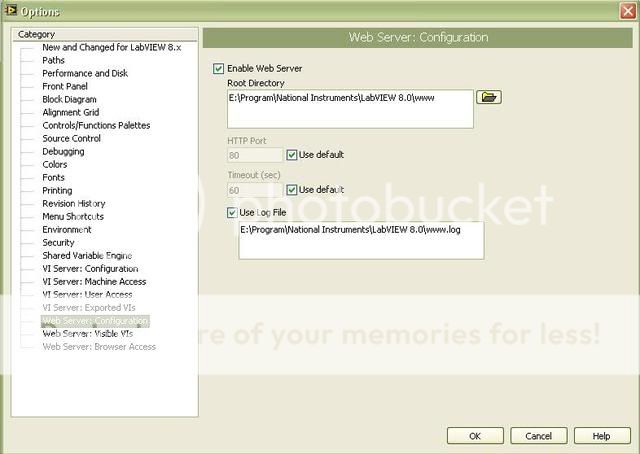Uncheck Use default for Timeout
The image size is (640, 454).
coord(291,190)
